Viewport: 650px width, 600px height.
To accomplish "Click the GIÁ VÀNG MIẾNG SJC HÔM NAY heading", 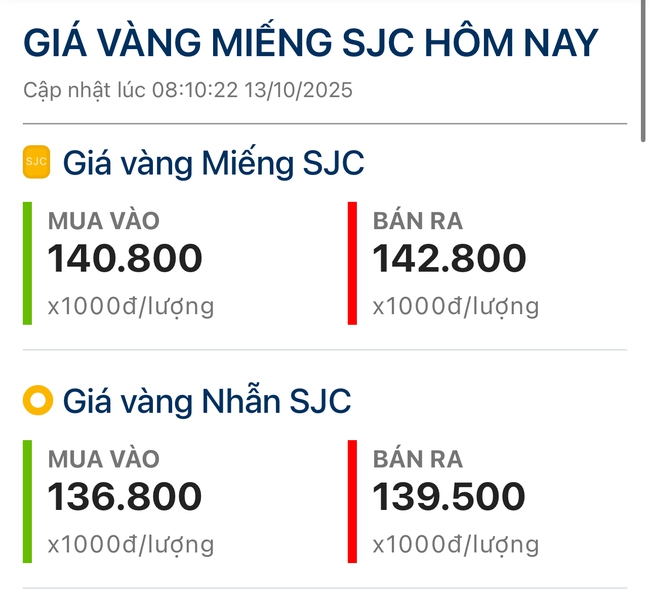I will [310, 43].
